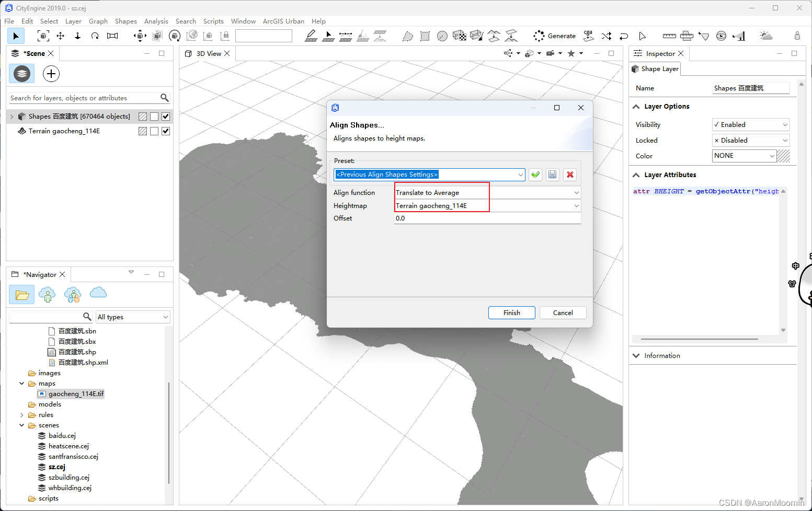
Task: Activate the Rotate transform tool
Action: [x=175, y=36]
